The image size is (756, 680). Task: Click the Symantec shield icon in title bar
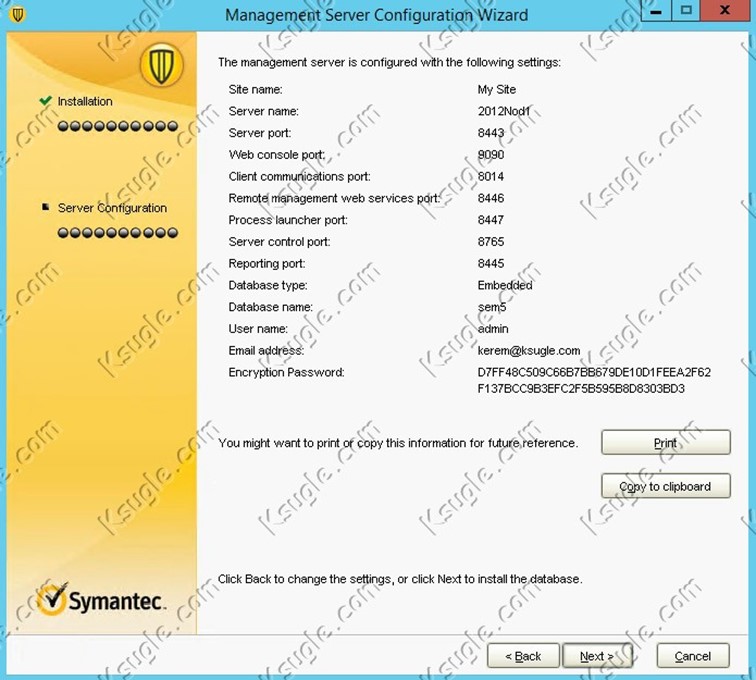coord(17,15)
